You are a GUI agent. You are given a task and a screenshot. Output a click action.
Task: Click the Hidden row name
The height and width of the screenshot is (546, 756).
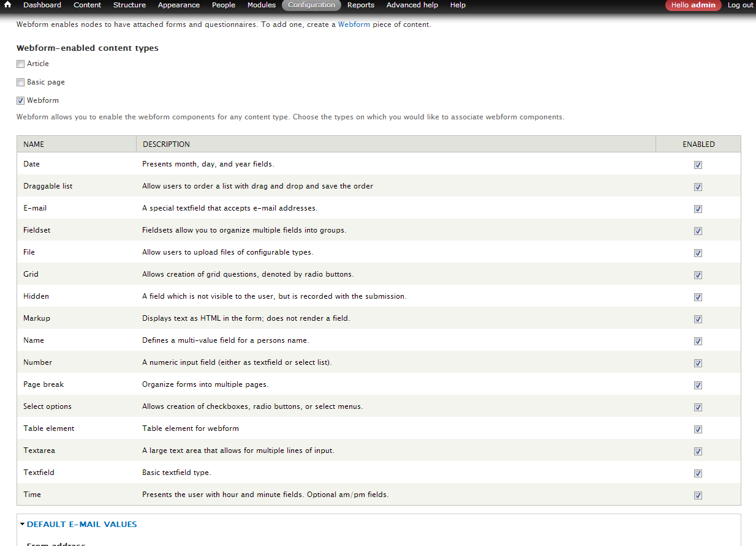36,296
